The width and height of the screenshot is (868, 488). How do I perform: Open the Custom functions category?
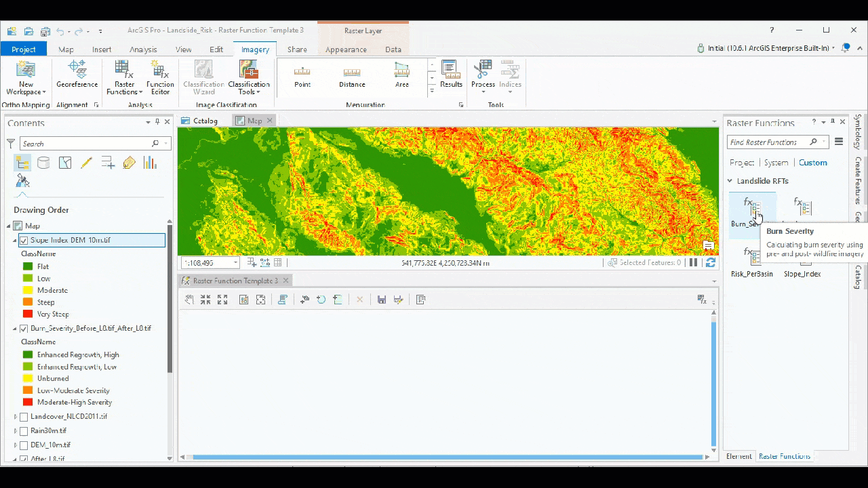tap(812, 163)
